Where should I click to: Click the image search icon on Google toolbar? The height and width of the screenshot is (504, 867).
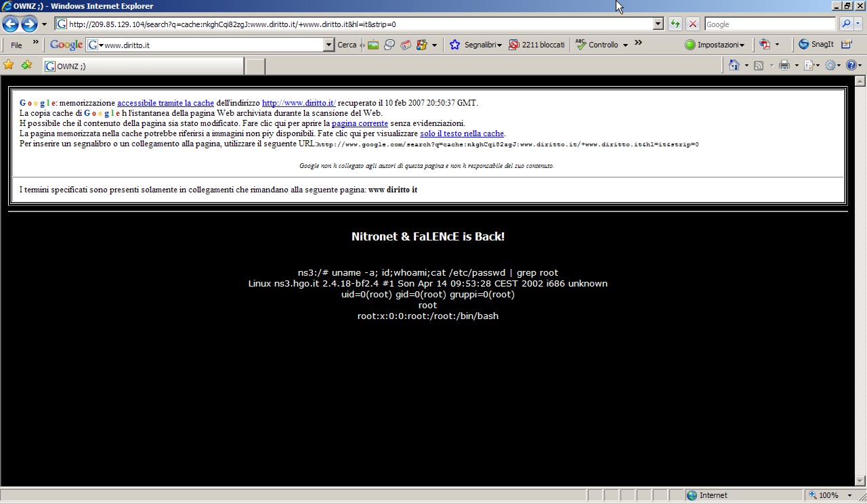tap(373, 45)
